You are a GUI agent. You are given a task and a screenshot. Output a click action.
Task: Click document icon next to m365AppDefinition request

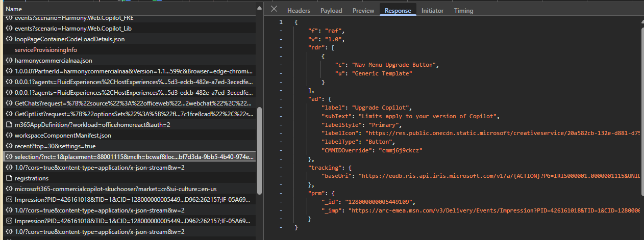[x=9, y=125]
